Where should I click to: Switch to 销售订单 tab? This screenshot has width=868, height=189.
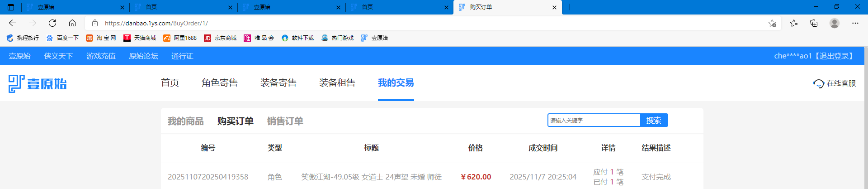click(285, 121)
